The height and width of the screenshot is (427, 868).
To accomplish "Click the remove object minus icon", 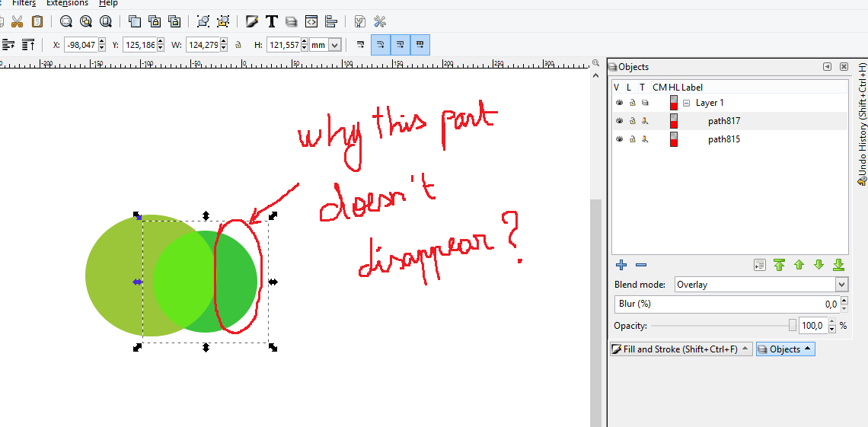I will 641,265.
